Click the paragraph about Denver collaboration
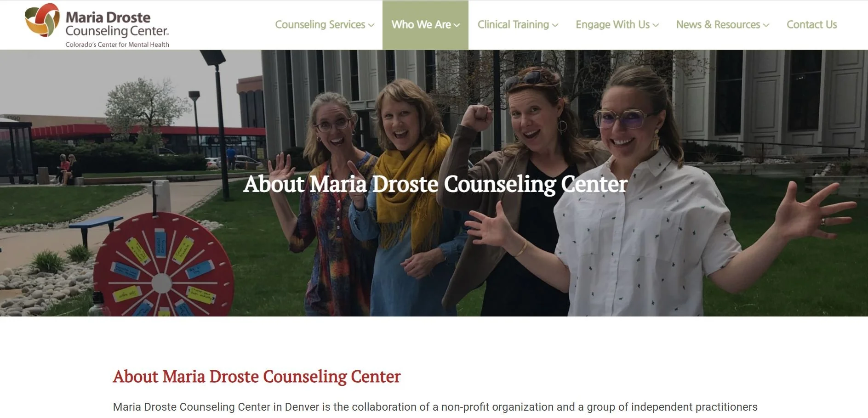Viewport: 868px width, 418px height. 435,407
